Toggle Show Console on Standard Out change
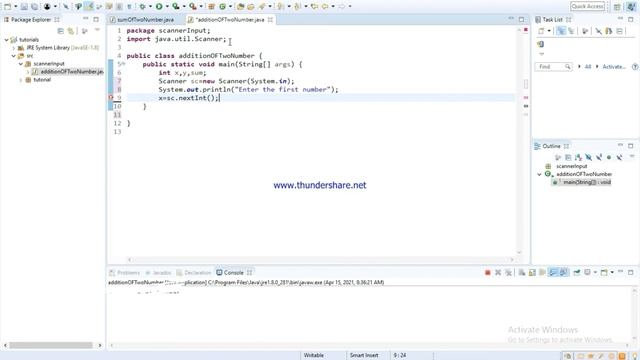This screenshot has height=360, width=640. tap(553, 272)
